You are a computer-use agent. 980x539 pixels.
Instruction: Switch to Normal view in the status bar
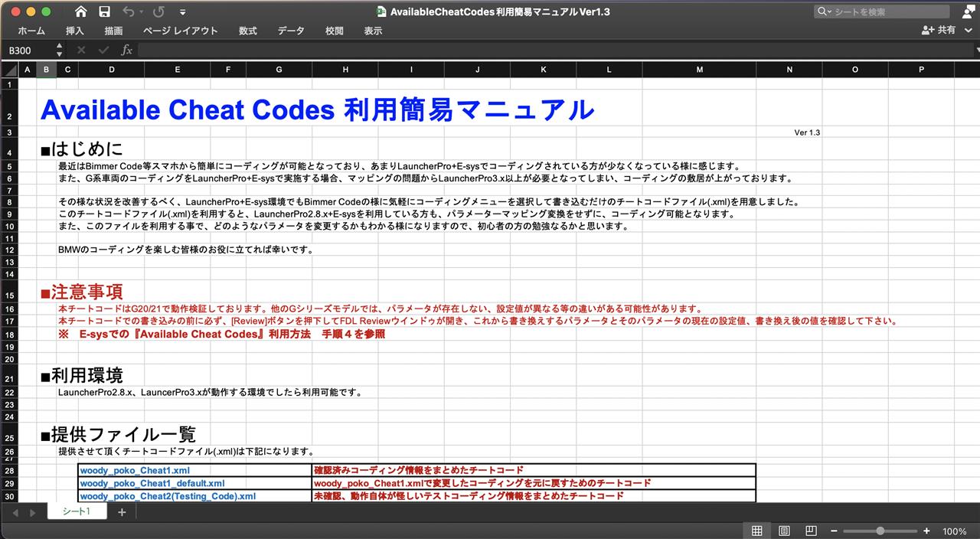tap(756, 531)
